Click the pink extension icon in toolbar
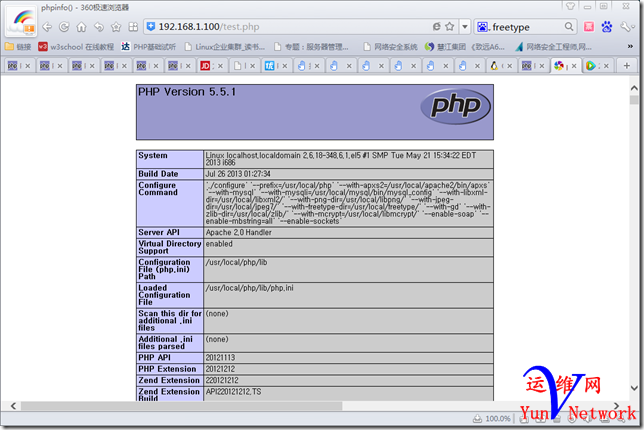Viewport: 644px width, 430px height. pos(589,27)
